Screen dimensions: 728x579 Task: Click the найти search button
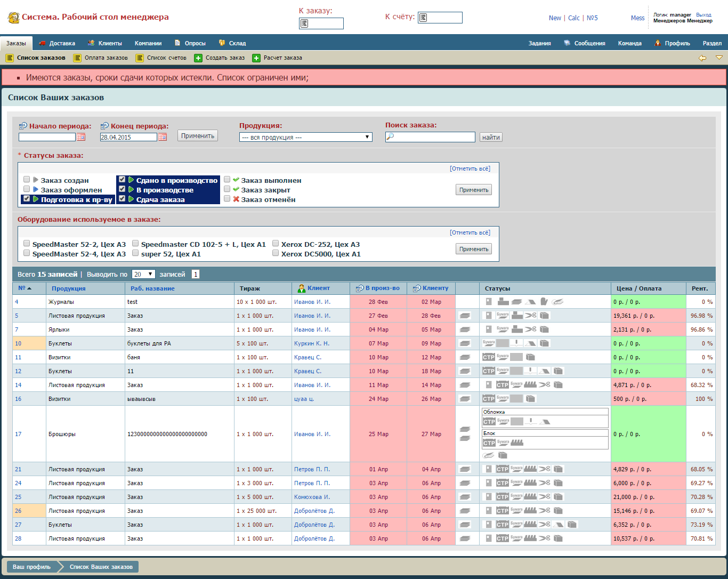491,137
